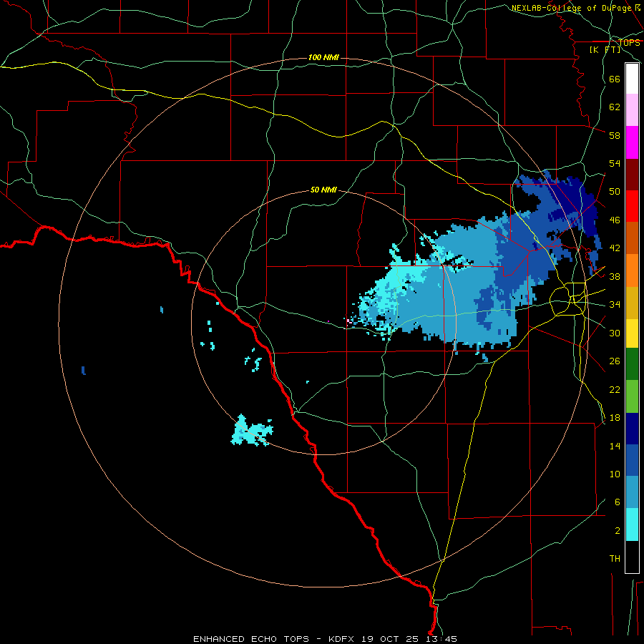Click the white 66 kft color swatch
The width and height of the screenshot is (644, 644).
(x=632, y=79)
